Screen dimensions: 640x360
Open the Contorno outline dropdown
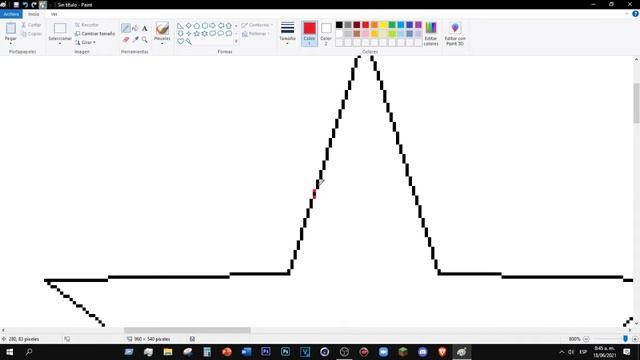(x=257, y=25)
